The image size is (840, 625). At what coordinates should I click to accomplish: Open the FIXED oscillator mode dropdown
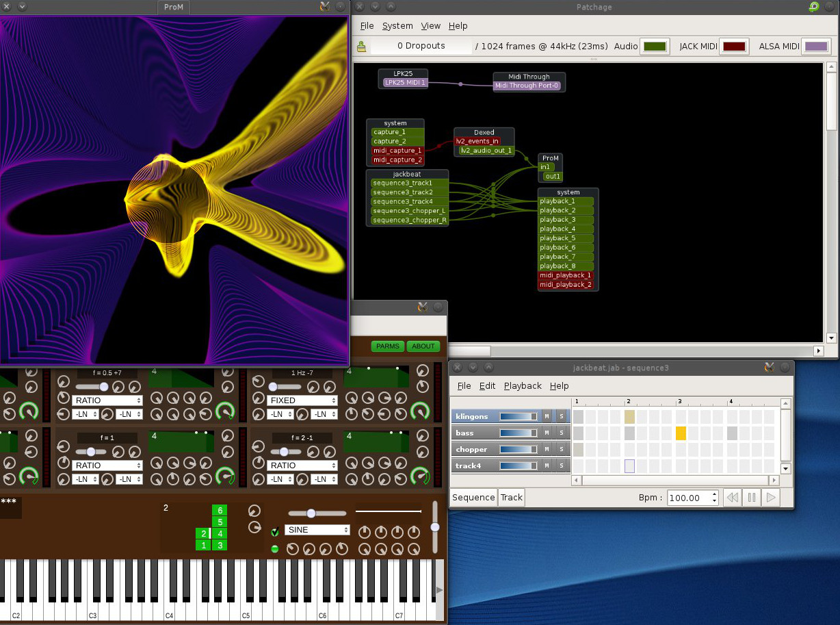pyautogui.click(x=302, y=400)
